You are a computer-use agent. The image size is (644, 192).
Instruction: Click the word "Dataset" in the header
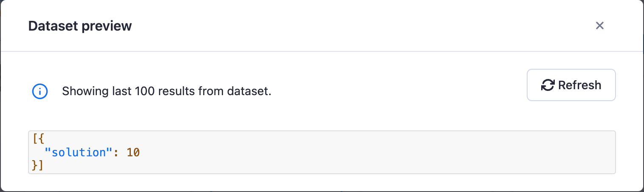click(53, 26)
